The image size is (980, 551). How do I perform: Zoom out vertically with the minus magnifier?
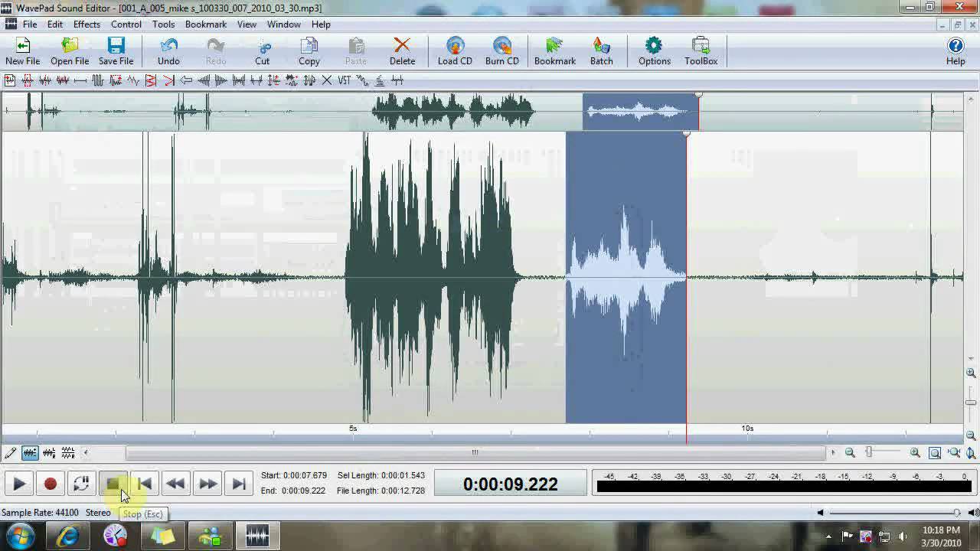coord(971,435)
